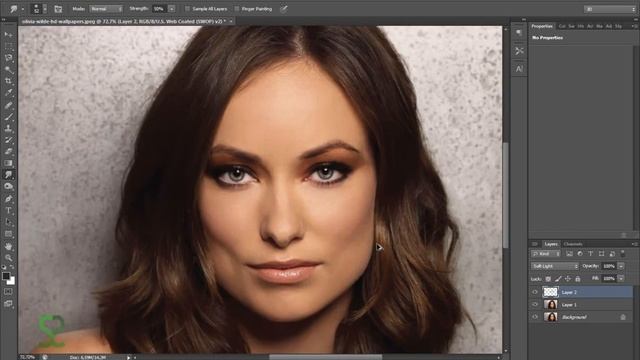Toggle lock position icon
The height and width of the screenshot is (360, 640).
[x=568, y=279]
